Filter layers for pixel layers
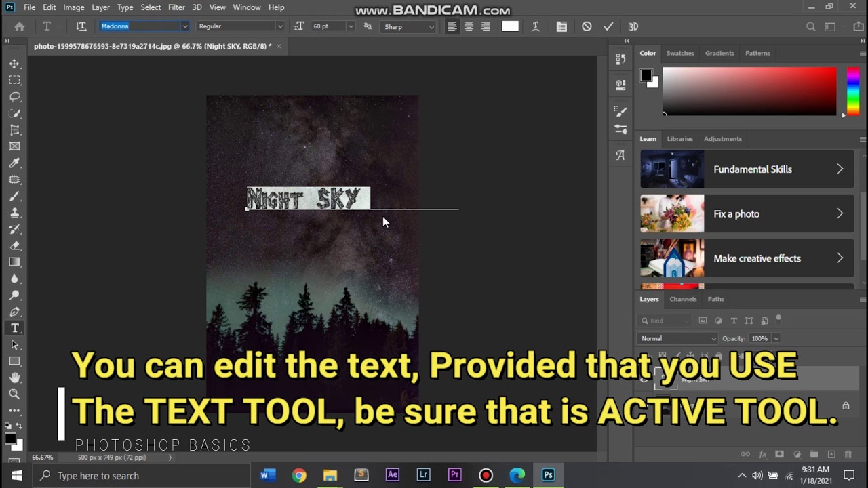Viewport: 868px width, 488px height. tap(703, 321)
